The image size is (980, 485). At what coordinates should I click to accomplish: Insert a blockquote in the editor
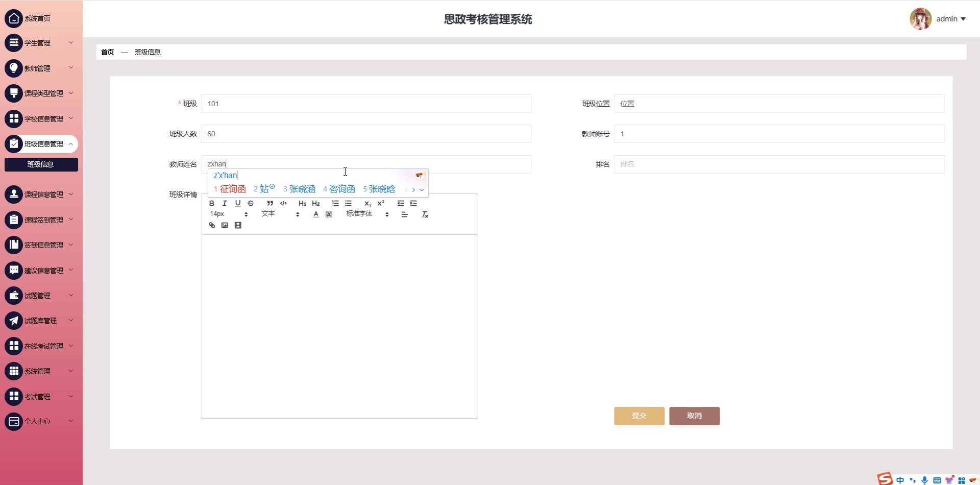pyautogui.click(x=270, y=203)
